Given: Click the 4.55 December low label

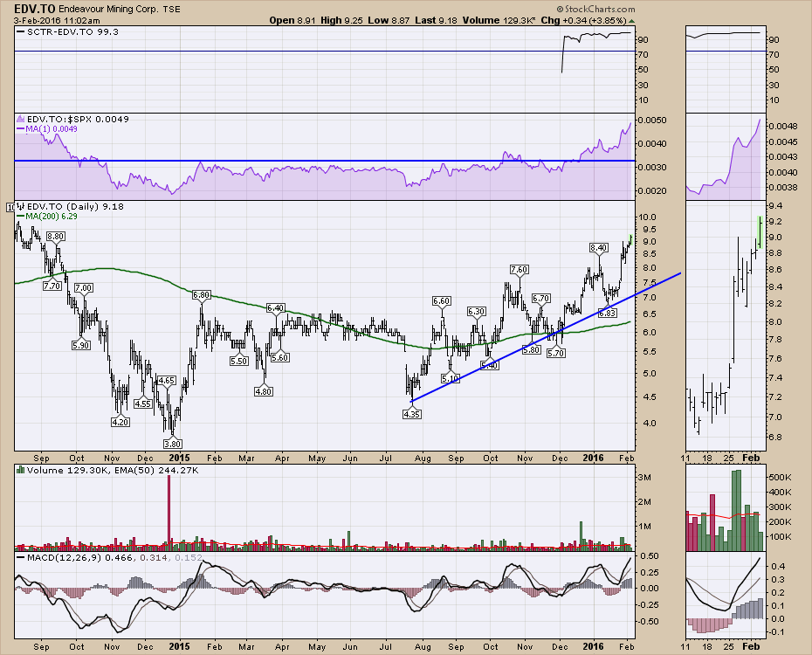Looking at the screenshot, I should point(143,403).
